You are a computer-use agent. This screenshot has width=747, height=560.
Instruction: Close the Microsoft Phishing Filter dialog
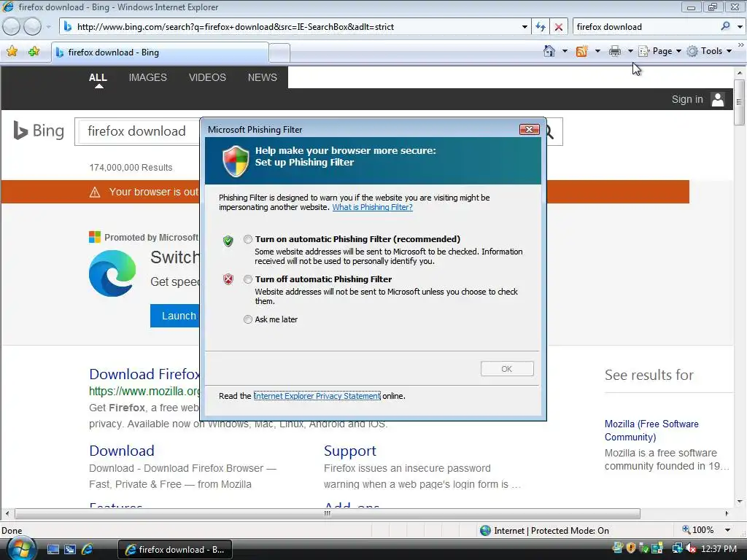(x=529, y=130)
